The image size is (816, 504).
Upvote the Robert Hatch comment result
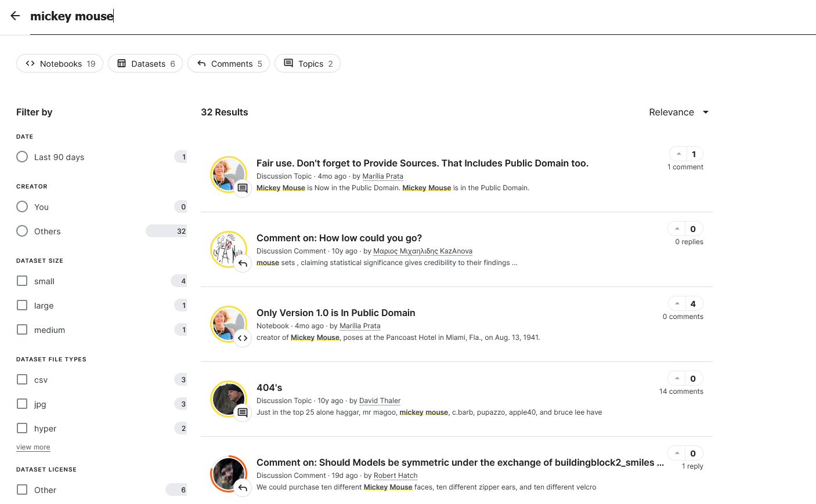677,453
